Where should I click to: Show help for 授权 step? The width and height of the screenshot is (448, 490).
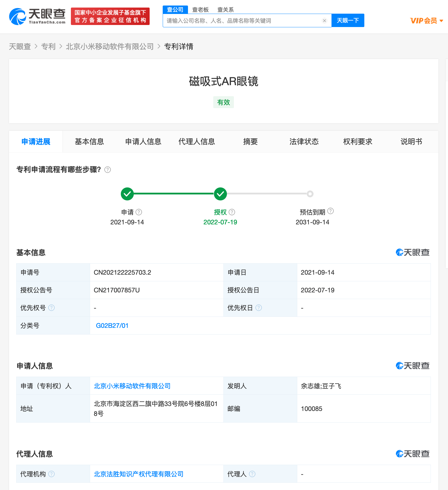(x=232, y=212)
